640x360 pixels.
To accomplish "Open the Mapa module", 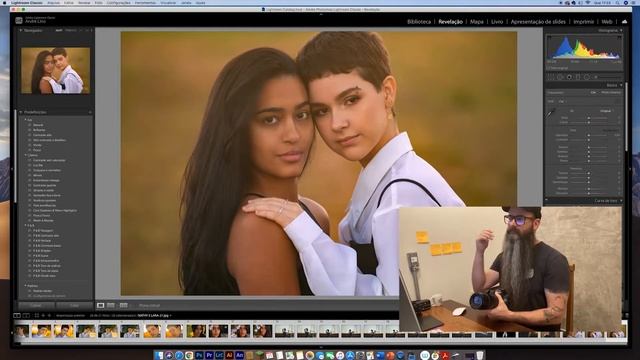I will point(476,22).
